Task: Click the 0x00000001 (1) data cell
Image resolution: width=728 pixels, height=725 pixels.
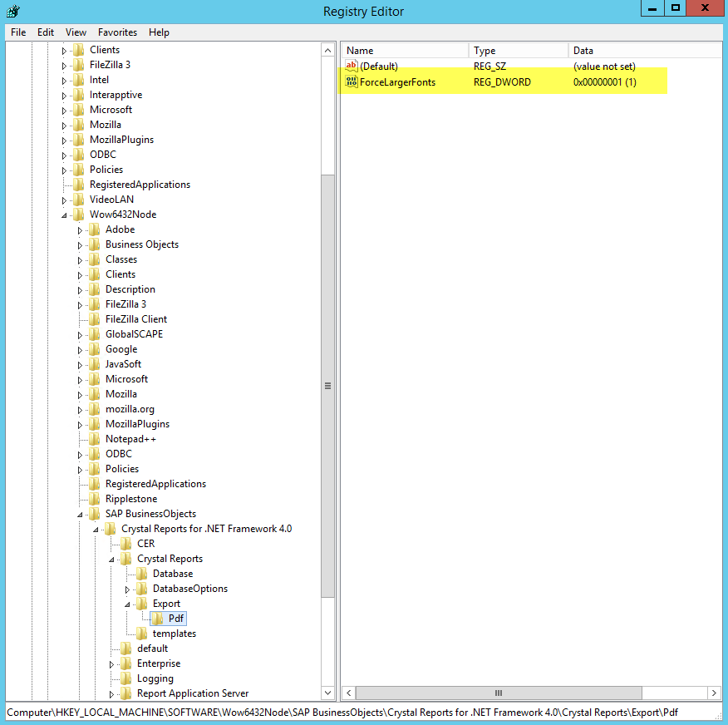Action: [x=604, y=82]
